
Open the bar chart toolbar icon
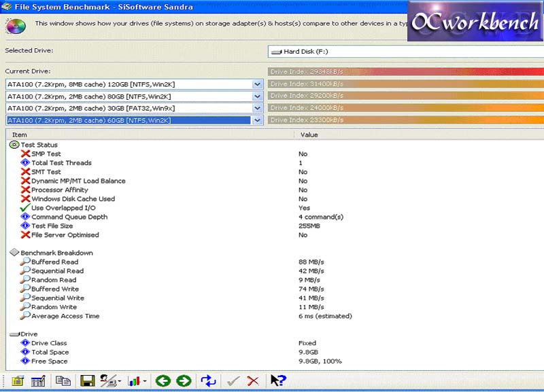point(137,381)
